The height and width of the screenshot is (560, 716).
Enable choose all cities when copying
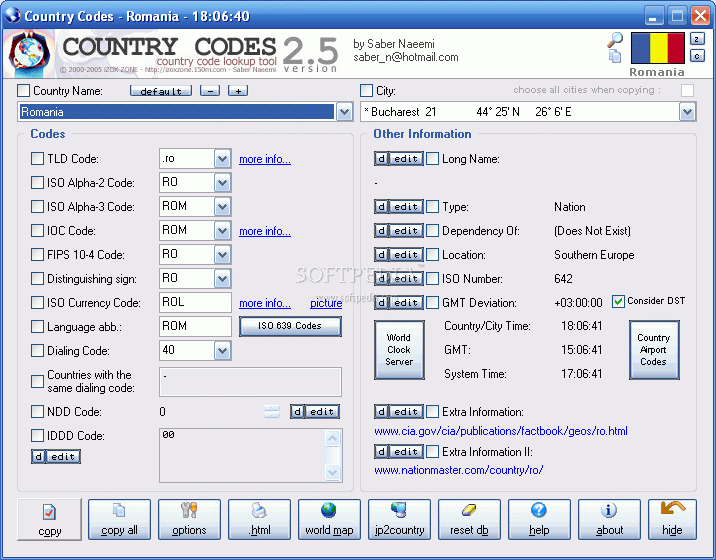point(687,90)
